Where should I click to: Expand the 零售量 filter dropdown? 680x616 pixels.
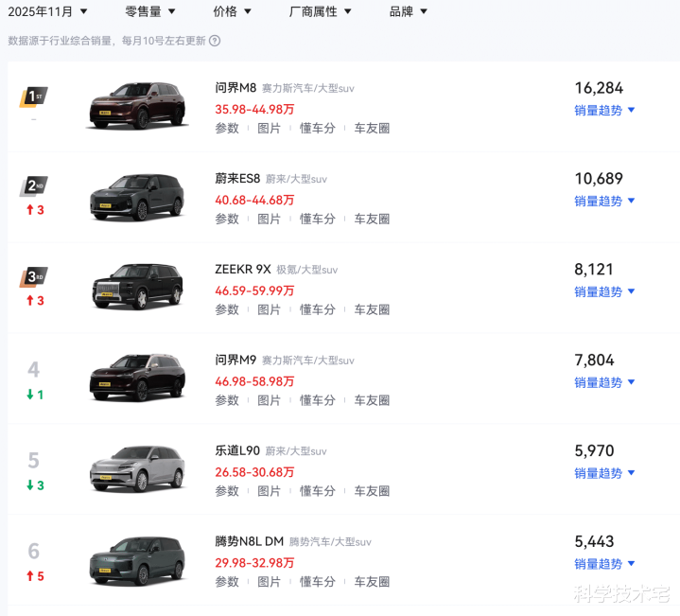[x=149, y=11]
